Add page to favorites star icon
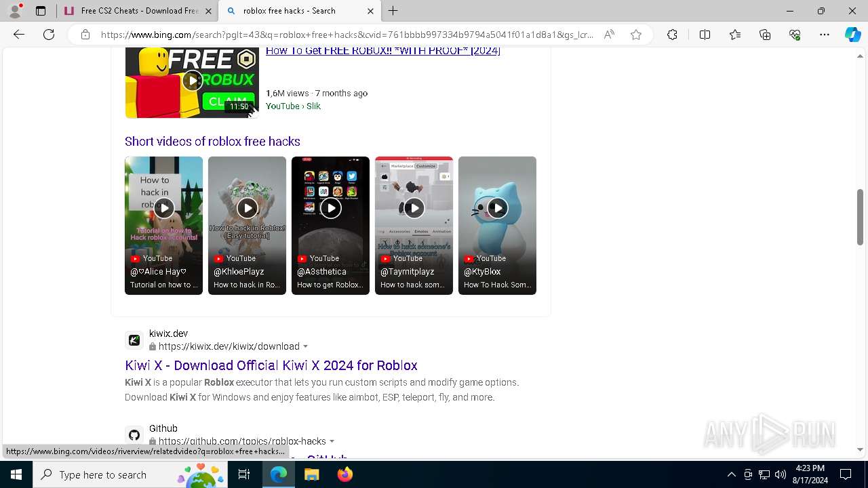This screenshot has width=868, height=488. (636, 35)
